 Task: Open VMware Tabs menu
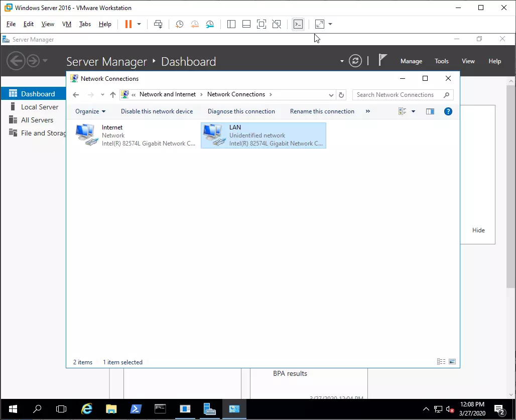coord(85,24)
